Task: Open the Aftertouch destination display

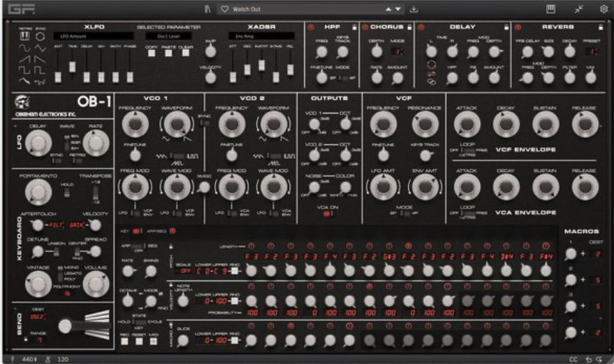Action: click(x=56, y=226)
